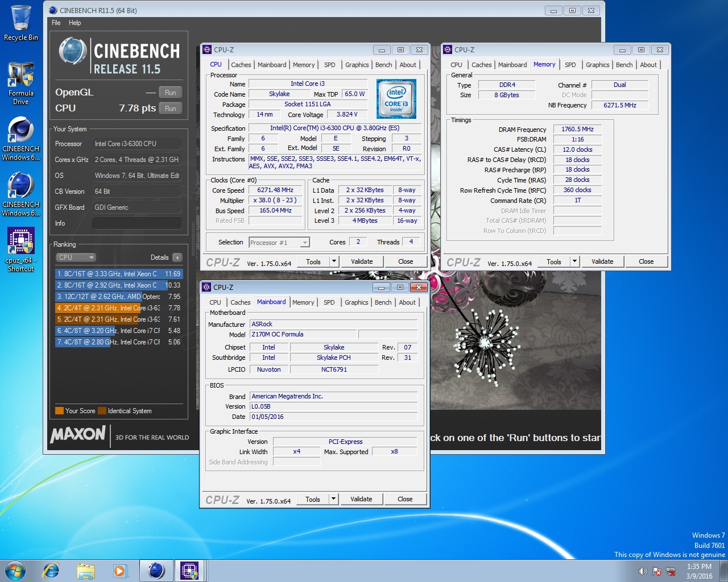Click the Intel Core i3 inside logo
The width and height of the screenshot is (728, 582).
[396, 99]
